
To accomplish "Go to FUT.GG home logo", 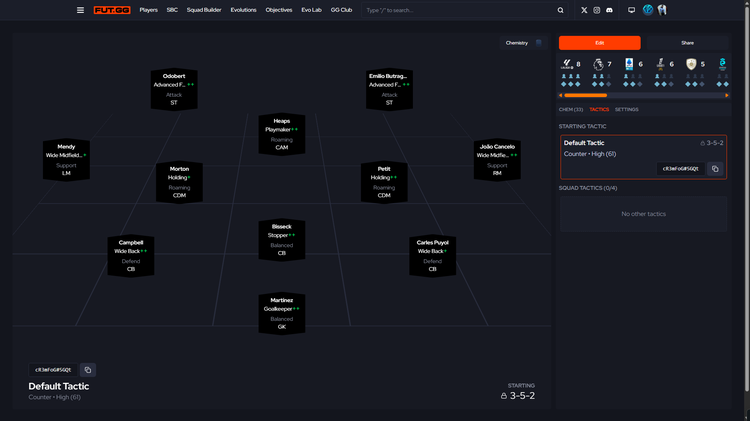I will coord(112,10).
